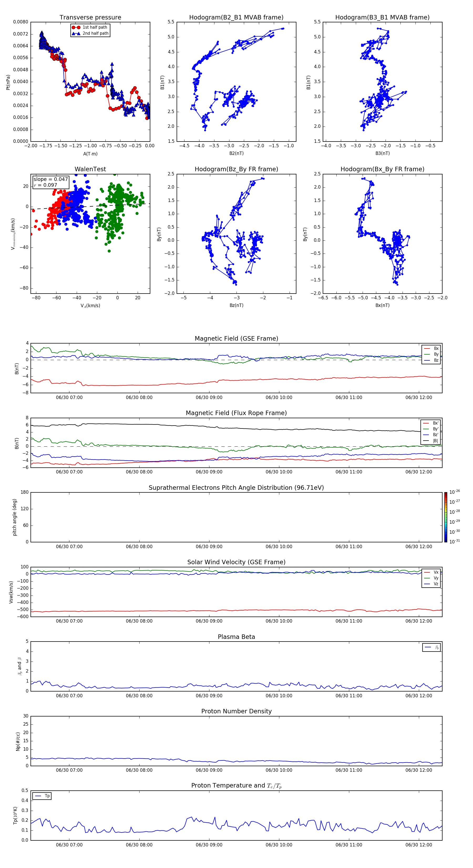
Task: Click the "Hodogram(B3_B1 MVAB frame)" title
Action: [x=382, y=17]
